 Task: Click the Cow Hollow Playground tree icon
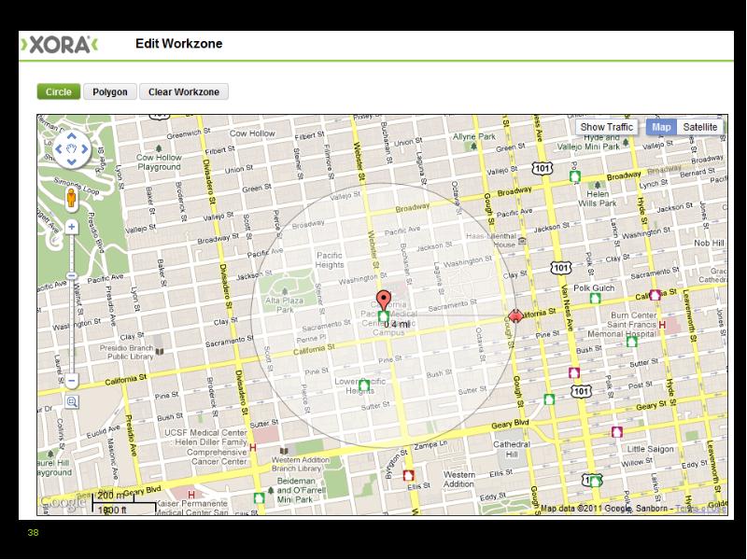pos(159,149)
